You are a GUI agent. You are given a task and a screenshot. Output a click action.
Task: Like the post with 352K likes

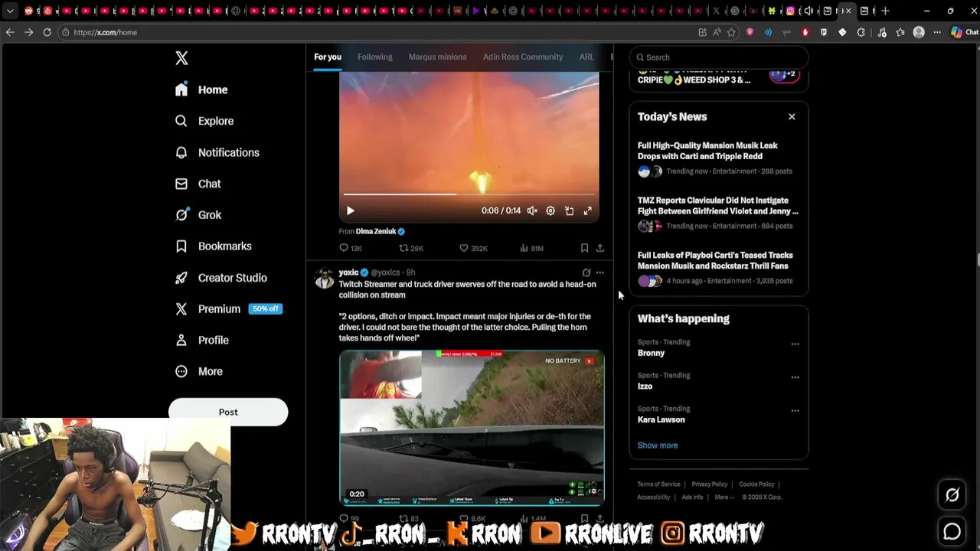click(x=473, y=248)
